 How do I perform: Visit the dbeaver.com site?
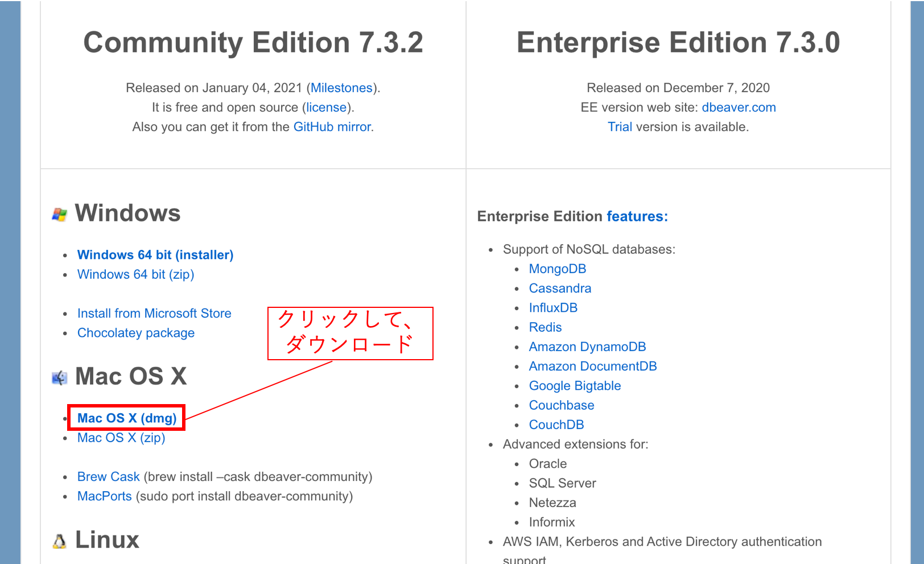pos(739,107)
